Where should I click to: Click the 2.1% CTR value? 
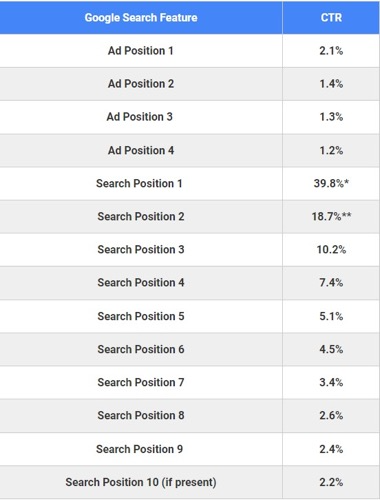coord(331,51)
